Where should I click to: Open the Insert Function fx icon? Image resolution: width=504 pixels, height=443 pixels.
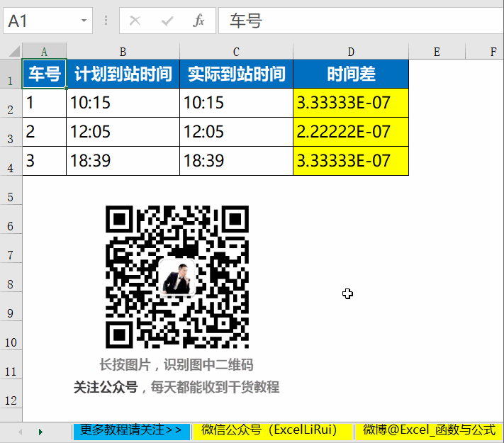pyautogui.click(x=198, y=21)
